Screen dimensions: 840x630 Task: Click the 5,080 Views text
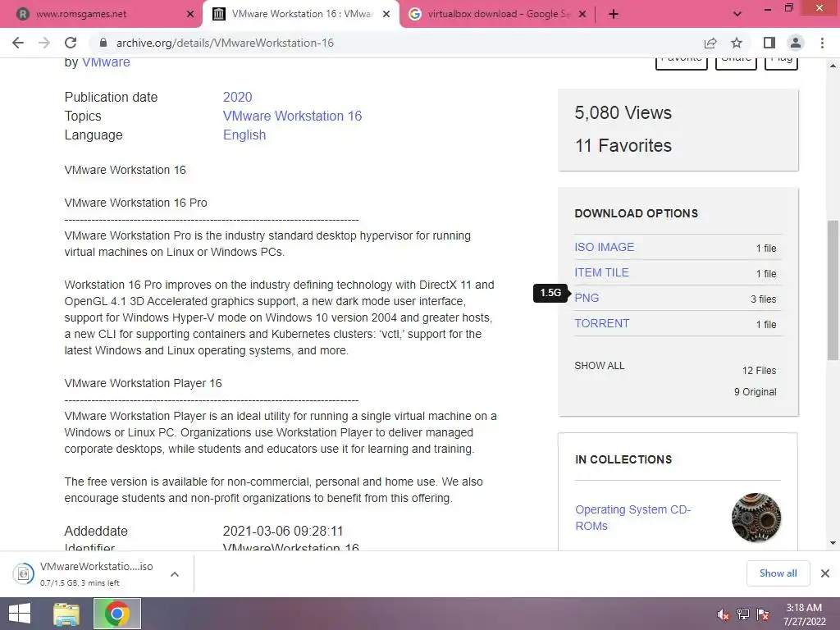[623, 112]
